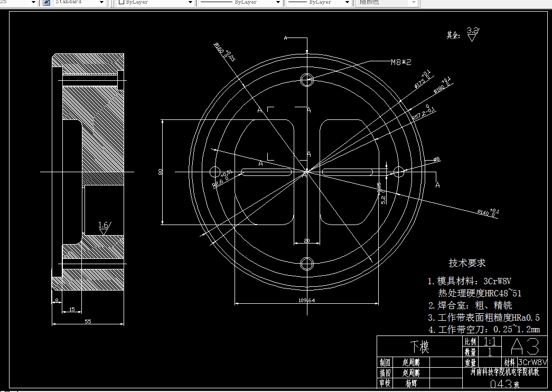
Task: Select the R57.2 radius dimension
Action: pos(424,113)
